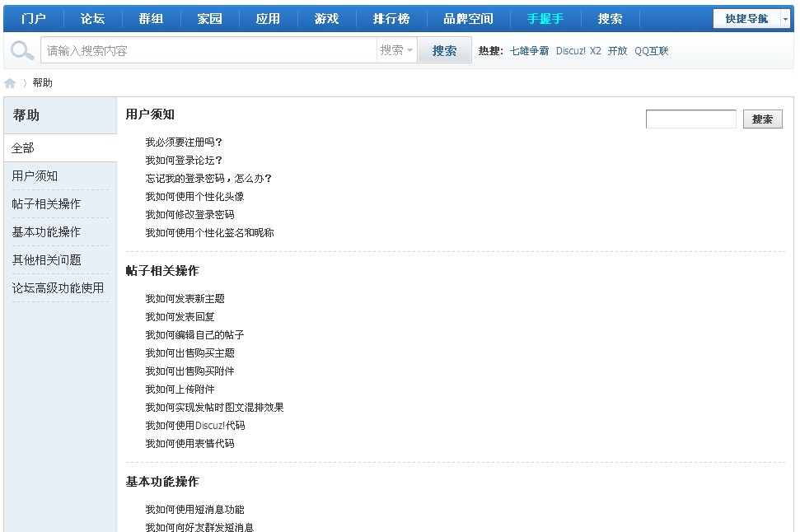Select 论坛高级功能使用 in help sidebar
800x532 pixels.
(58, 288)
